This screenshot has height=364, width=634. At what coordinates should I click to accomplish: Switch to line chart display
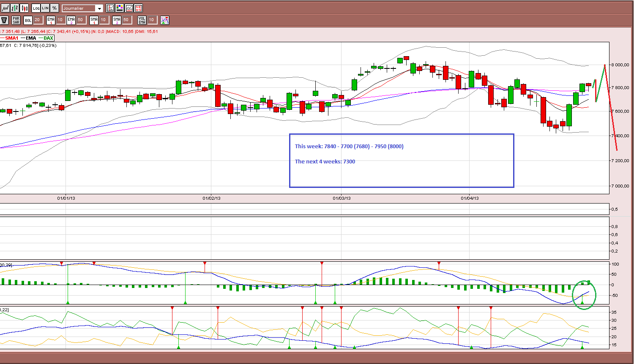(x=5, y=8)
